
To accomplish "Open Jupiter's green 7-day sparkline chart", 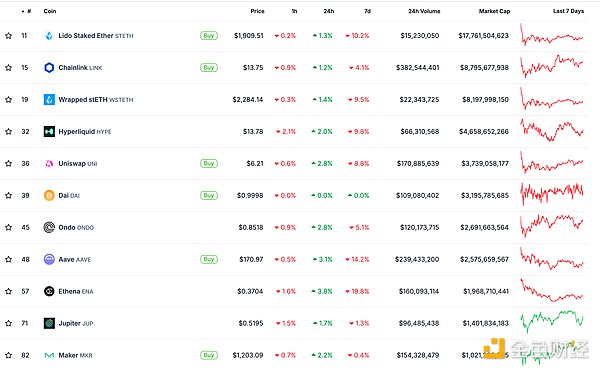I will (551, 321).
